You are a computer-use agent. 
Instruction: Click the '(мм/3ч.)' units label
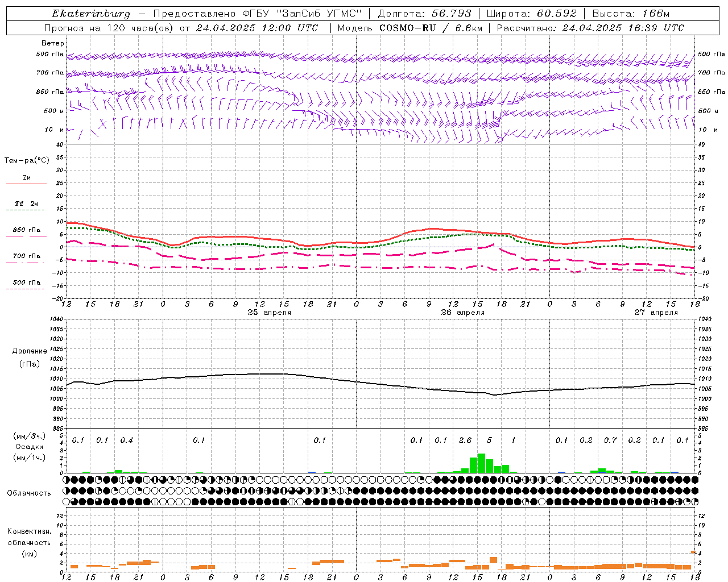(x=29, y=436)
